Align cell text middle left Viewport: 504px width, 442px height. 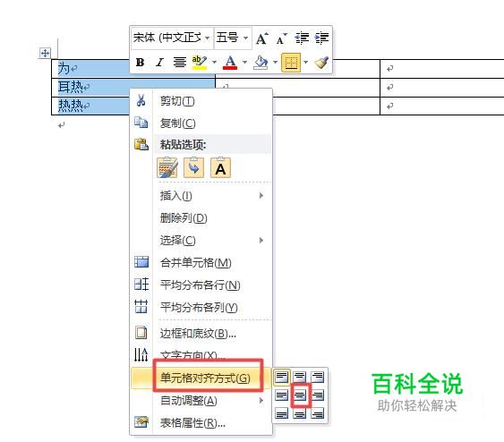click(x=282, y=395)
